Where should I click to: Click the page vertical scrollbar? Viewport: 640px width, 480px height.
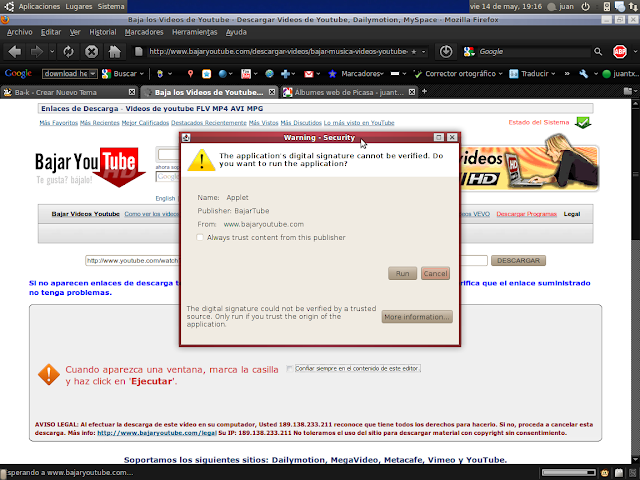636,282
